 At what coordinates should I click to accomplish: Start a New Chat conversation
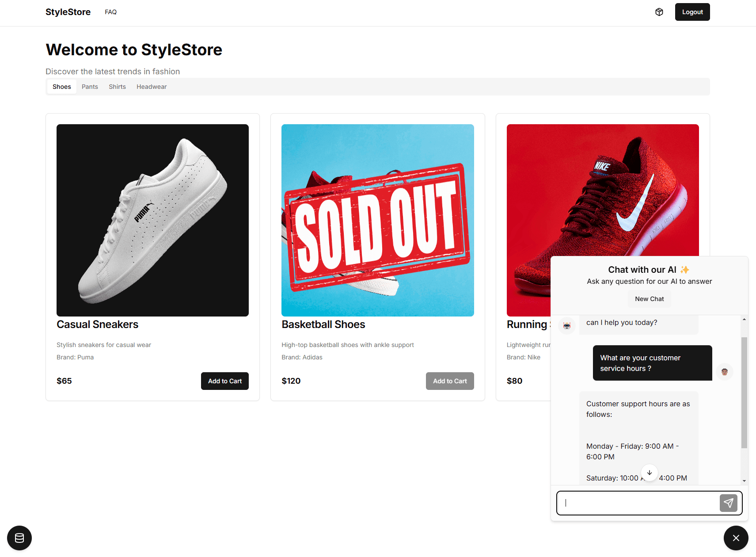(649, 299)
